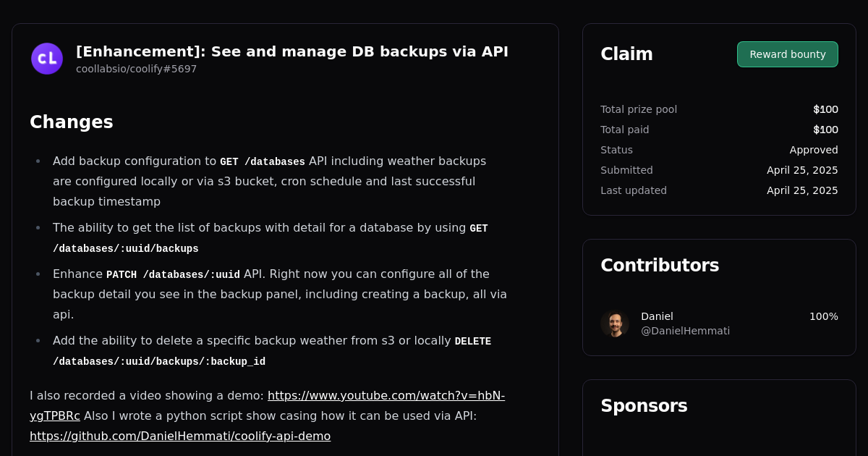Image resolution: width=868 pixels, height=456 pixels.
Task: Click the Total prize pool $100 value
Action: (x=825, y=109)
